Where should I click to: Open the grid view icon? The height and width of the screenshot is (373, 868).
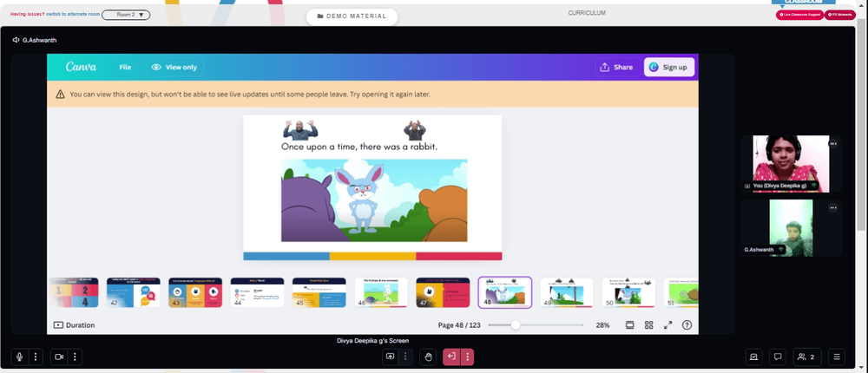648,324
